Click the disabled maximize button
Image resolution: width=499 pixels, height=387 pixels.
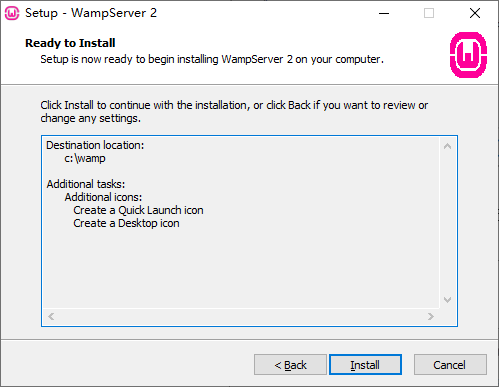[x=429, y=13]
